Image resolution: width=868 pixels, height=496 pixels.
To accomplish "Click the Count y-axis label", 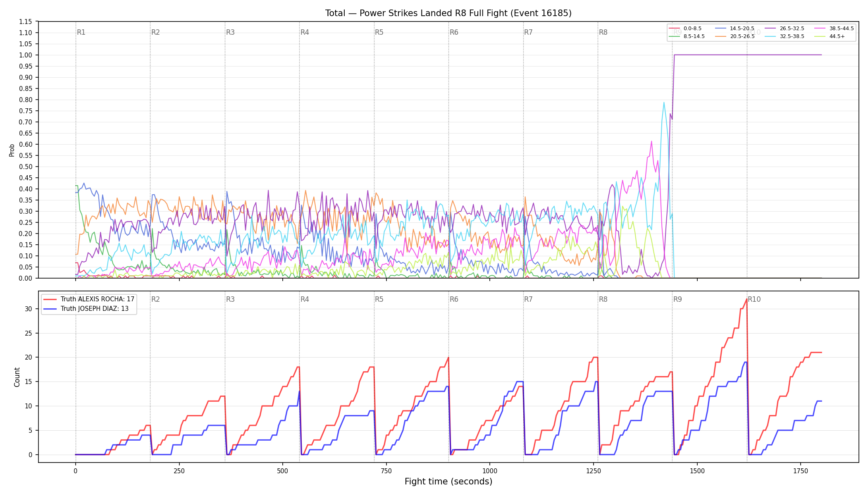I will coord(17,377).
